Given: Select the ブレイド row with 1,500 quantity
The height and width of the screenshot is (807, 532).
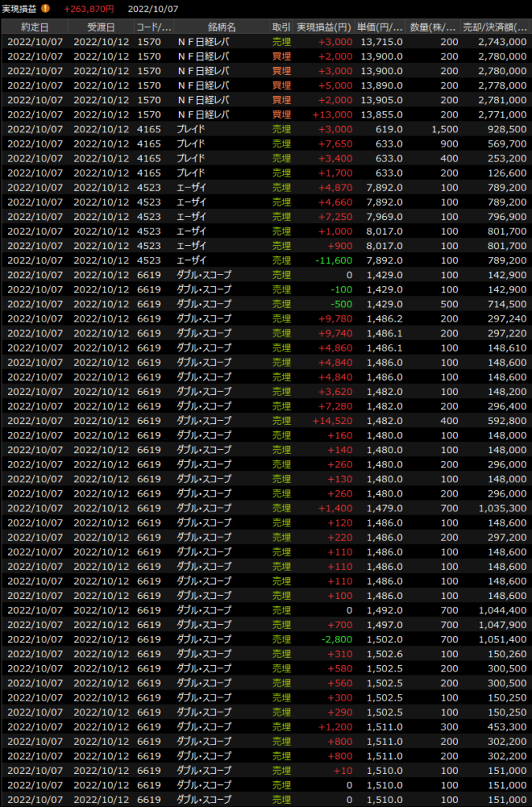Looking at the screenshot, I should 266,128.
